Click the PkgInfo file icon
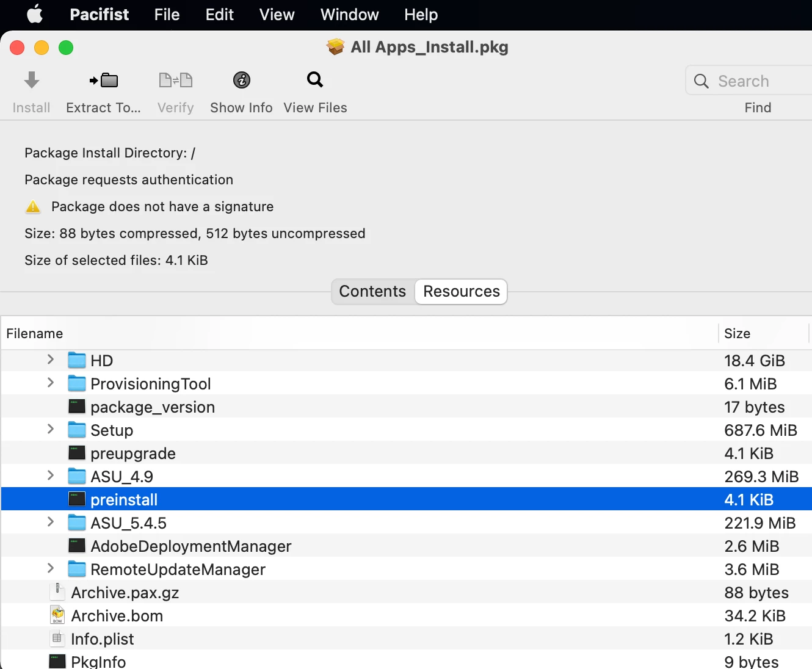Image resolution: width=812 pixels, height=669 pixels. pyautogui.click(x=57, y=661)
